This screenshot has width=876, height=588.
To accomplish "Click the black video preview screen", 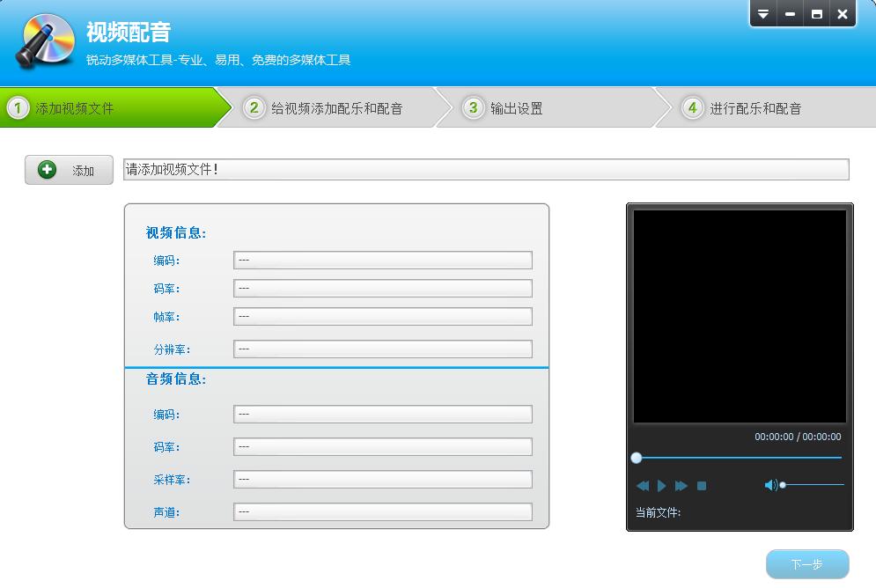I will pyautogui.click(x=740, y=316).
